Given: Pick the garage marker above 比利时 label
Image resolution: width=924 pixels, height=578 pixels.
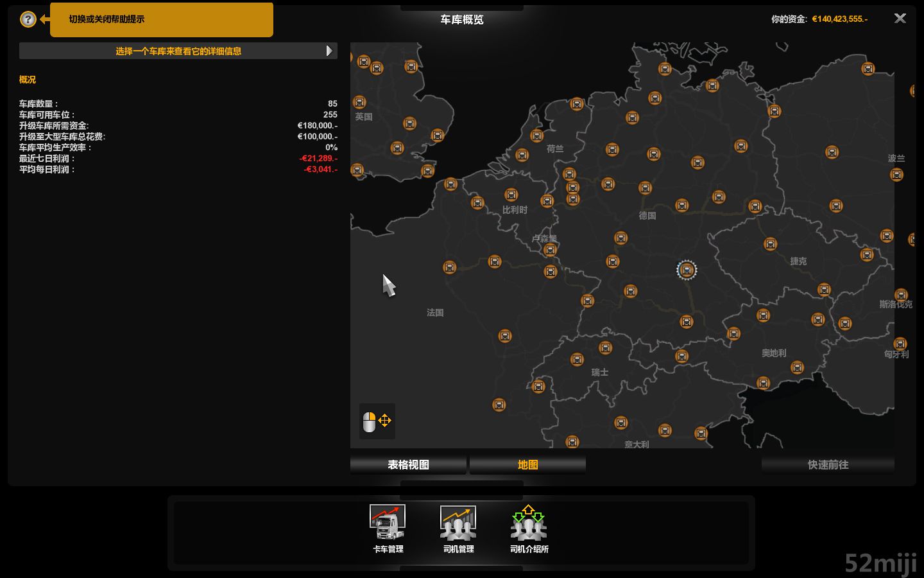Looking at the screenshot, I should click(511, 195).
